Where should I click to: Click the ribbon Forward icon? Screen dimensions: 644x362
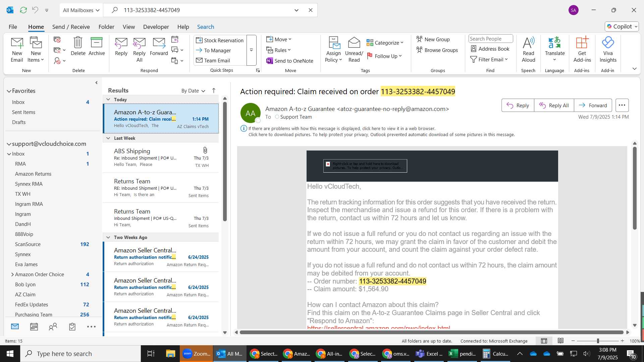coord(159,46)
